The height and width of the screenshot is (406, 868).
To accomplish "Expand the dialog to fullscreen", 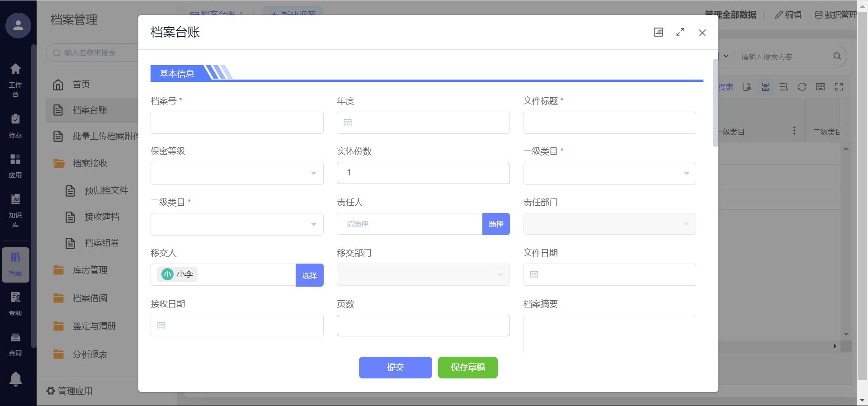I will tap(680, 32).
